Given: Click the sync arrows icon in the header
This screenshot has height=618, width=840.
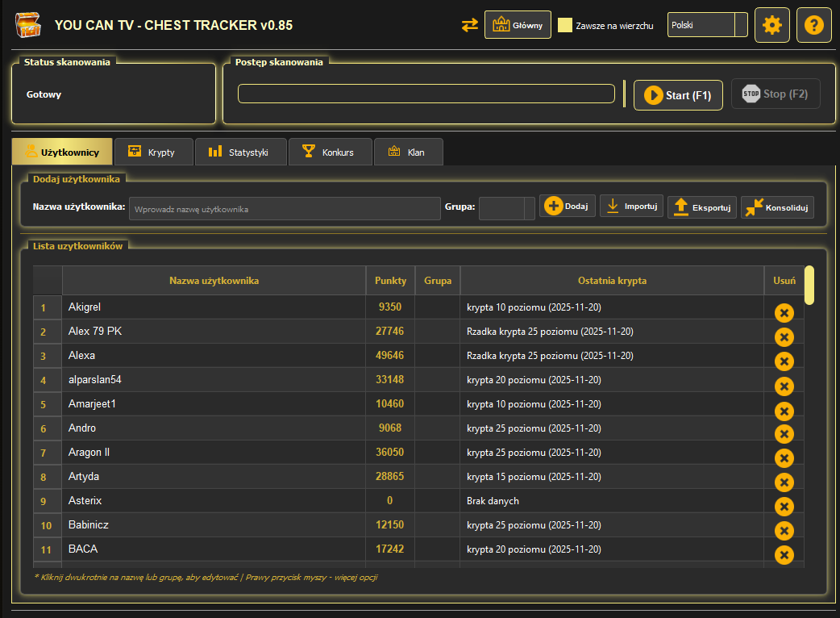Looking at the screenshot, I should pos(470,25).
